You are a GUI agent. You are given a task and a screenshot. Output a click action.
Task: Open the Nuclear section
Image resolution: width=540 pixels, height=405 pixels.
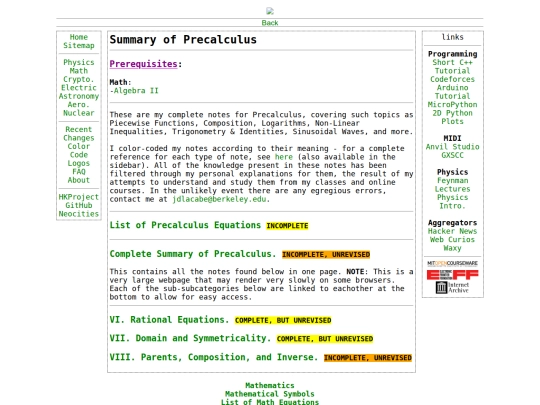click(79, 113)
